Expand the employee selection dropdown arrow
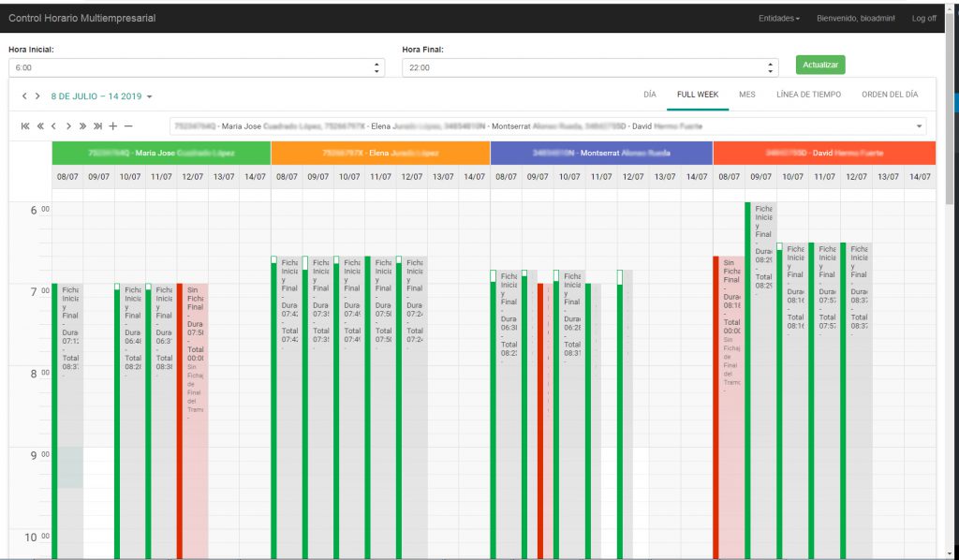The width and height of the screenshot is (959, 560). click(919, 126)
